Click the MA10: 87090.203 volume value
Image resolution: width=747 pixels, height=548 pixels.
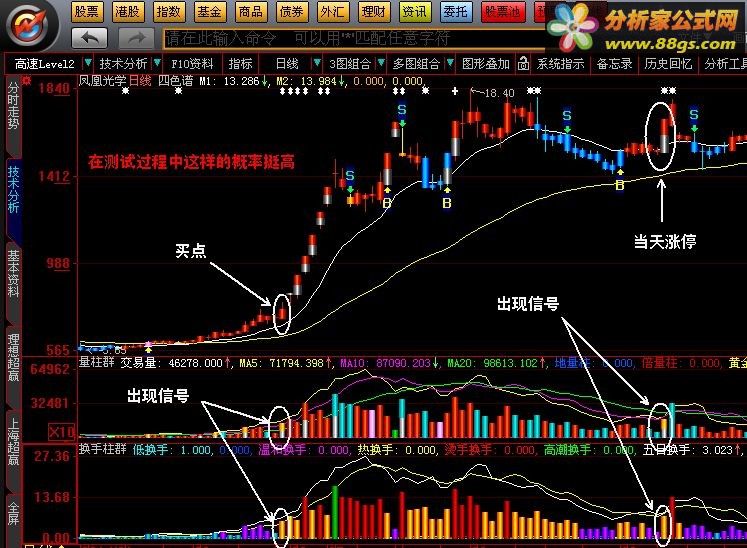(x=388, y=363)
